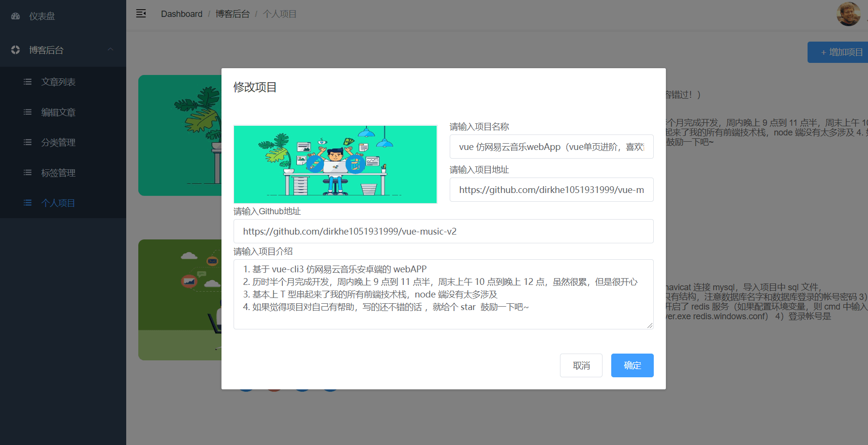Open the 分类管理 menu item
This screenshot has width=868, height=445.
(x=63, y=142)
